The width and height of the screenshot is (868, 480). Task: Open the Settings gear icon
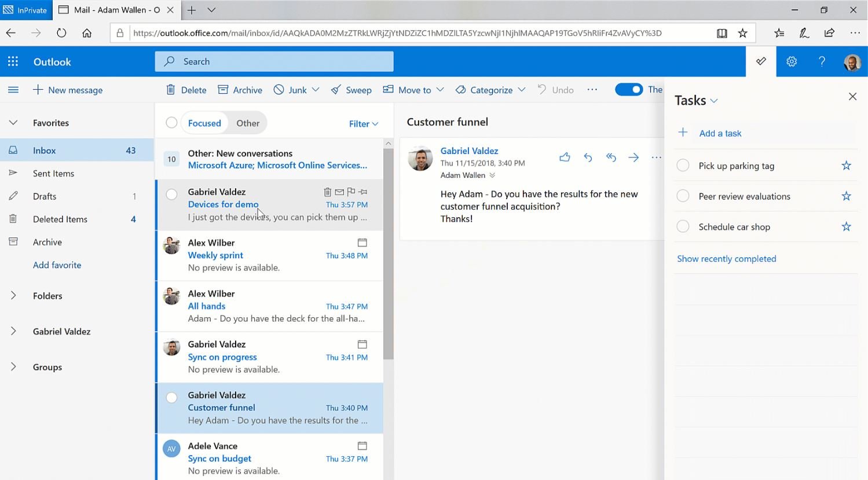(x=792, y=61)
